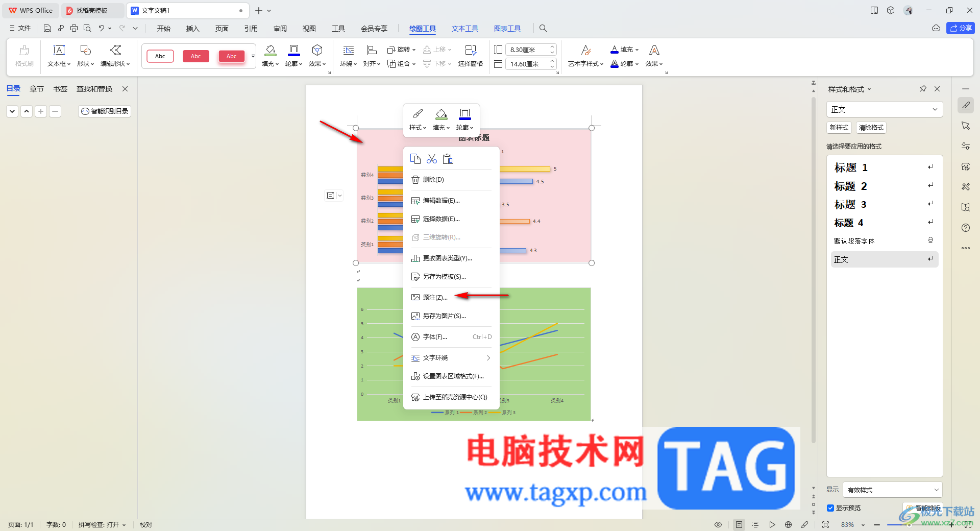Click the selection arrow icon in right sidebar
The image size is (980, 531).
pos(966,126)
